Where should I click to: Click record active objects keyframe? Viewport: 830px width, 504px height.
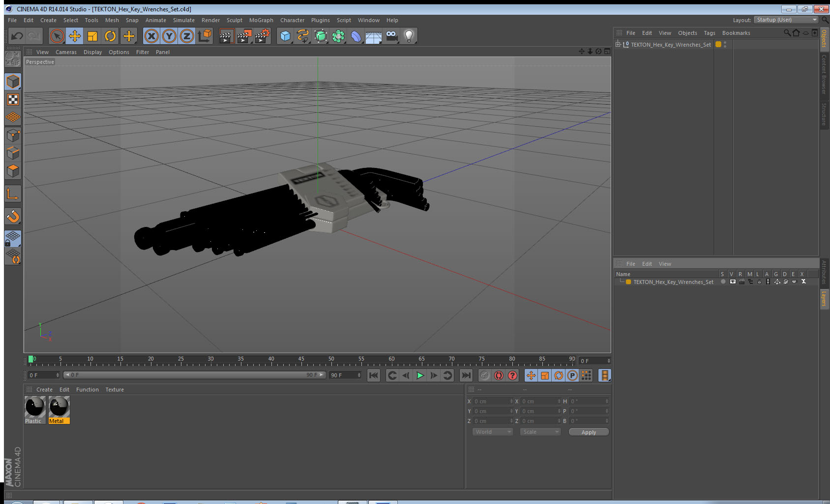[x=485, y=375]
